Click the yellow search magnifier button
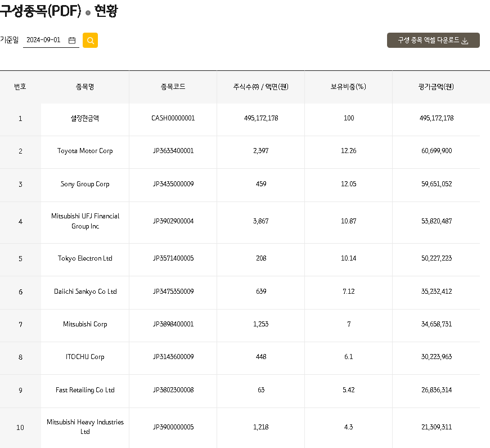 pyautogui.click(x=90, y=41)
